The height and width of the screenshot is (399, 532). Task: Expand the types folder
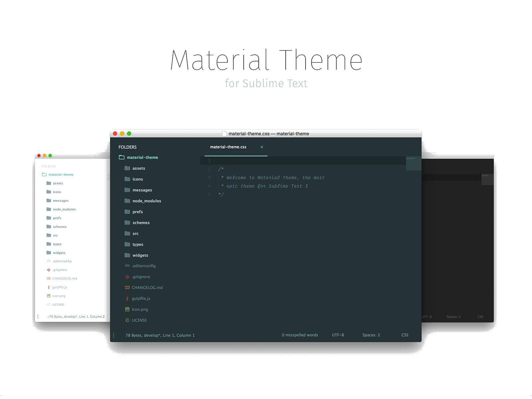[128, 244]
